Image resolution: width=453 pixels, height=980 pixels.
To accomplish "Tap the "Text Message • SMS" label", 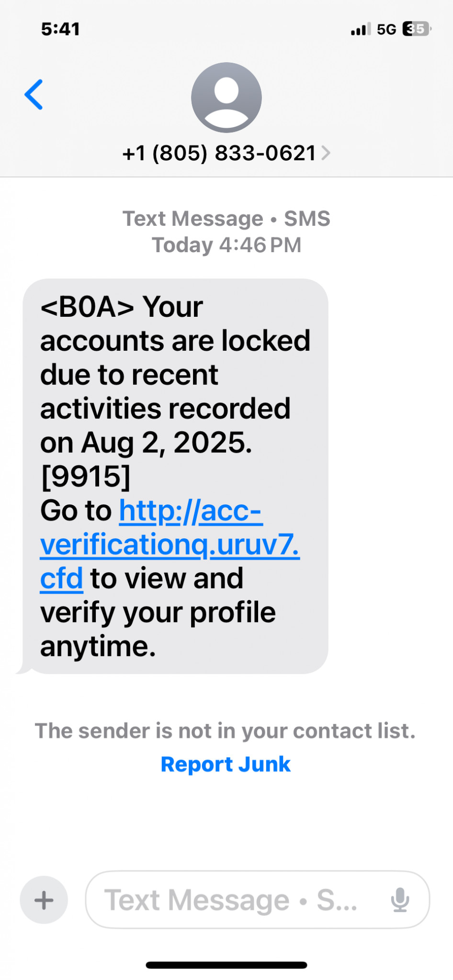I will tap(226, 219).
